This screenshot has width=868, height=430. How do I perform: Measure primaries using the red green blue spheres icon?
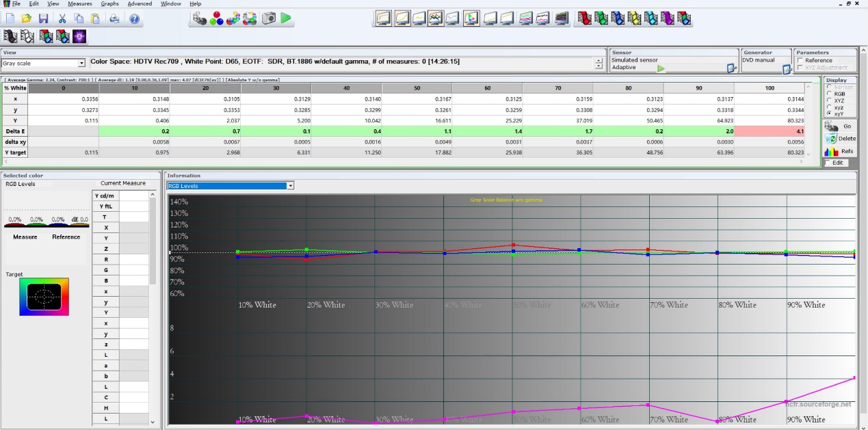click(x=217, y=18)
